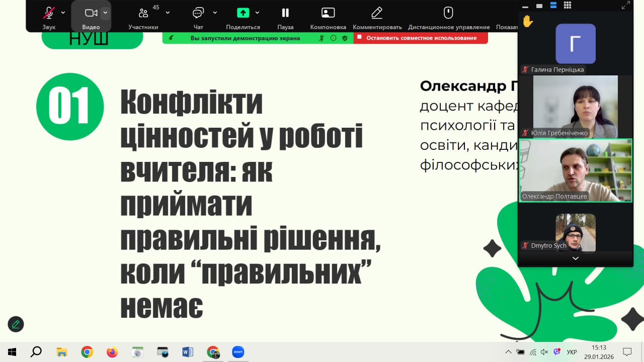
Task: Stop sharing via Остановить совместное использование
Action: tap(421, 38)
